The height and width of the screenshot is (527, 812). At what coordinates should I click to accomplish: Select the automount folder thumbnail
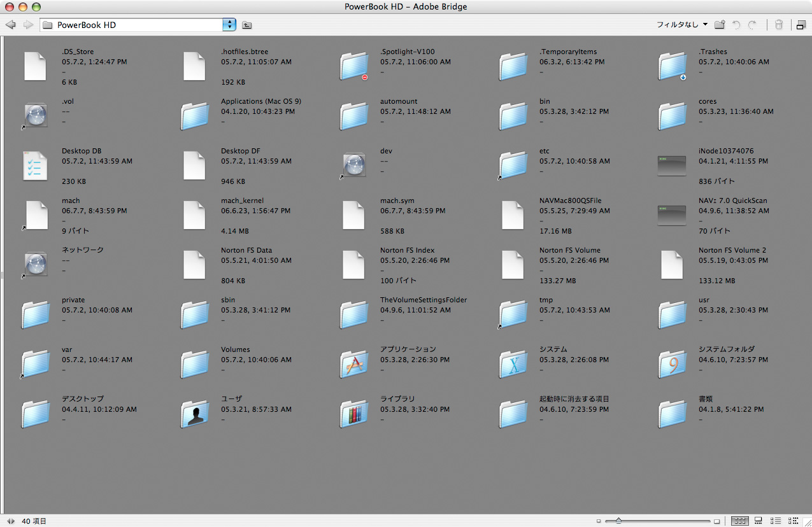355,116
